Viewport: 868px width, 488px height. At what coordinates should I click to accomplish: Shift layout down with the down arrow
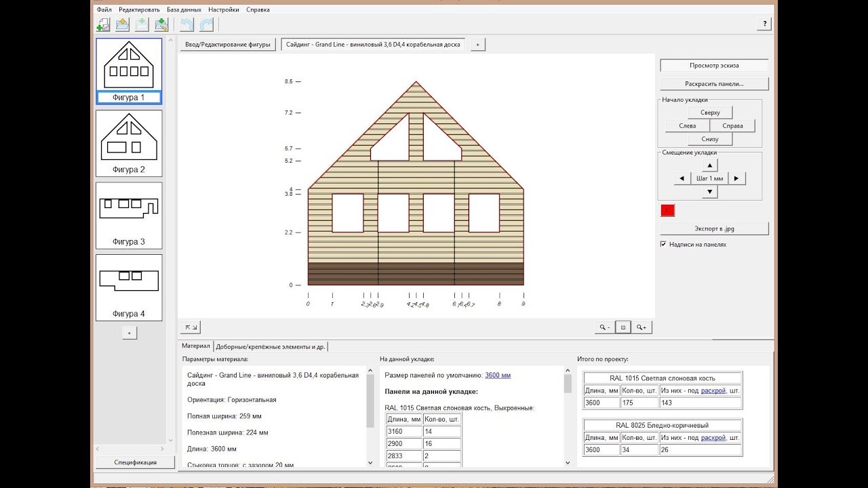point(709,192)
